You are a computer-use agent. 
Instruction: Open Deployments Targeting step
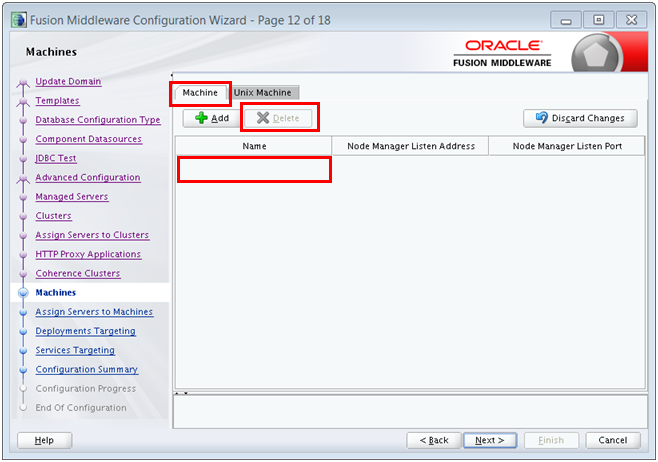(85, 331)
